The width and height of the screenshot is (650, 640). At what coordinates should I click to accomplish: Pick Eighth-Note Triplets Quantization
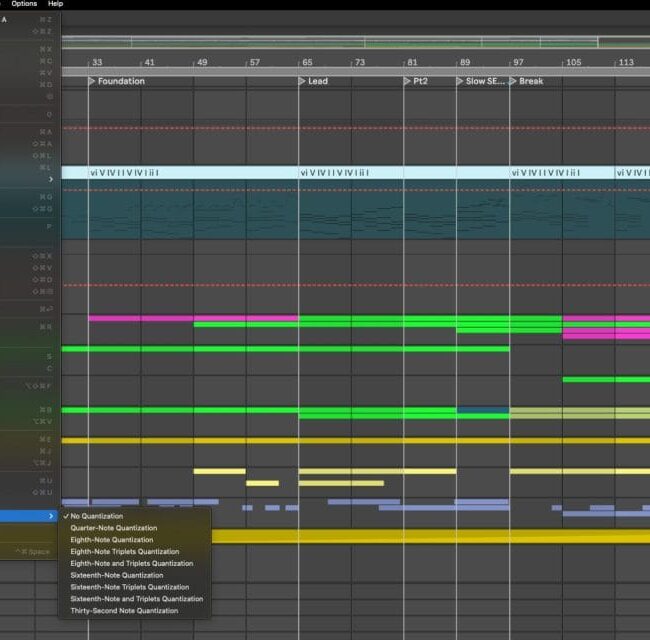[124, 552]
